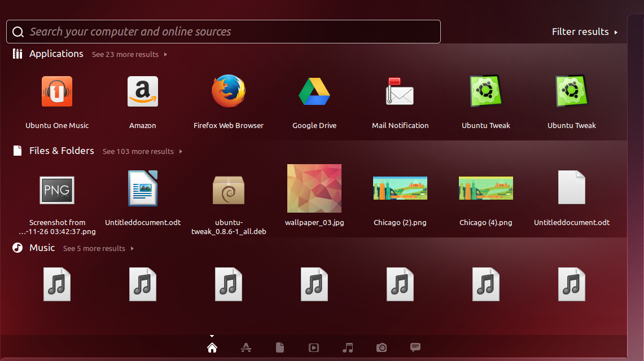Open the Files lens at bottom

click(x=280, y=347)
